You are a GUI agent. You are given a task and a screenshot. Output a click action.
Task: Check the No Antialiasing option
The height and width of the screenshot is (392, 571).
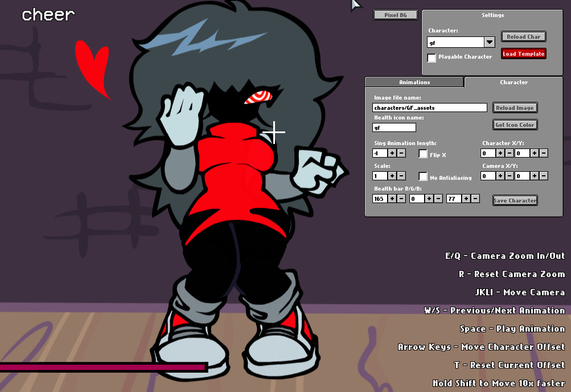click(x=423, y=177)
